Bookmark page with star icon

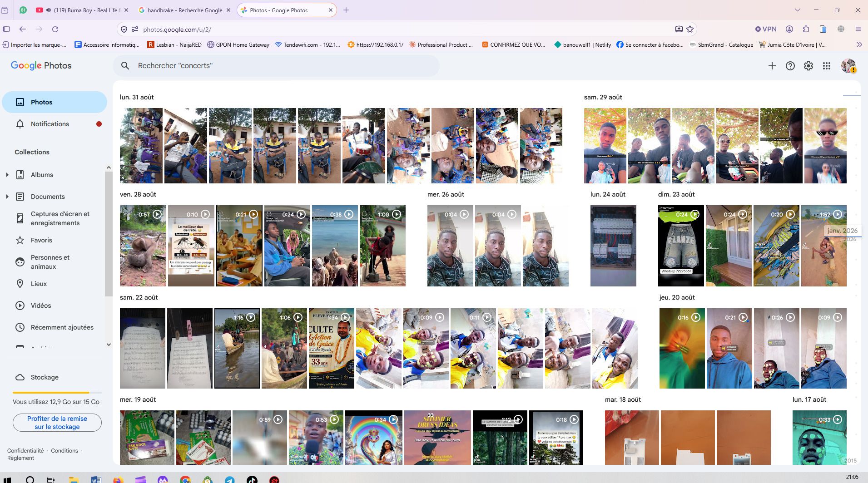coord(690,29)
